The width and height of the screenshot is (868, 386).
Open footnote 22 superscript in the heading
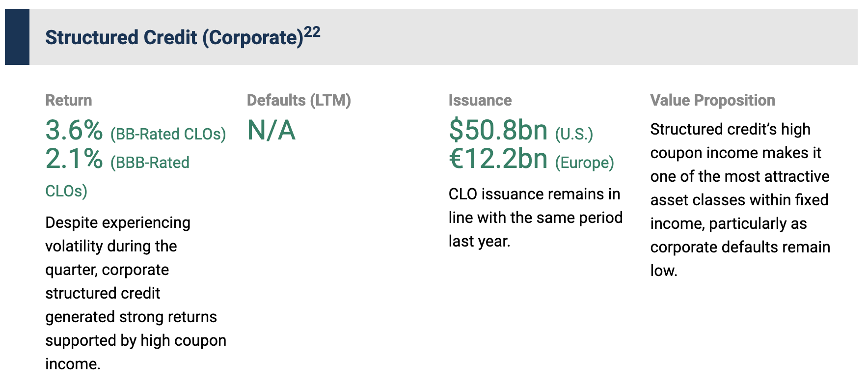(x=312, y=32)
